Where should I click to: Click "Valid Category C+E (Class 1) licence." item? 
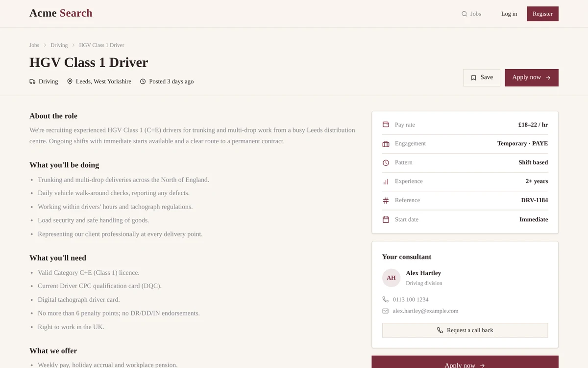coord(89,272)
